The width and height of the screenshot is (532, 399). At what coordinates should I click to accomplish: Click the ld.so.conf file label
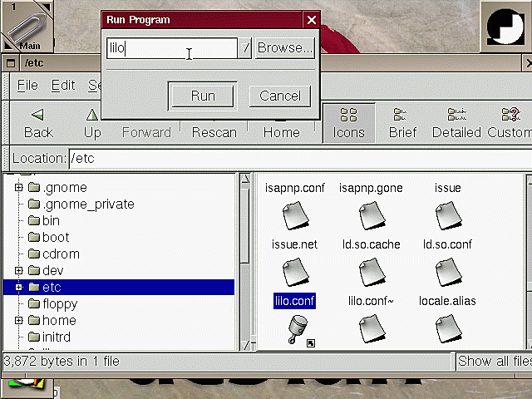pyautogui.click(x=447, y=244)
